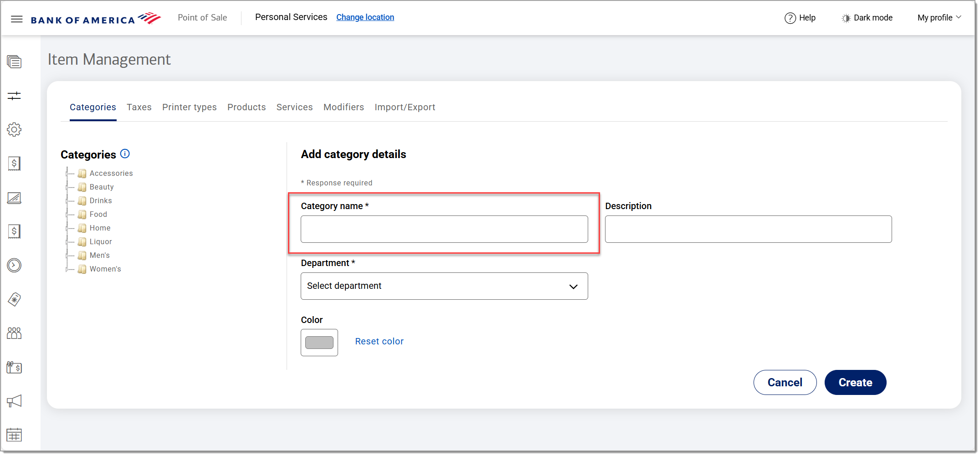Click the gift card sidebar icon

coord(14,367)
